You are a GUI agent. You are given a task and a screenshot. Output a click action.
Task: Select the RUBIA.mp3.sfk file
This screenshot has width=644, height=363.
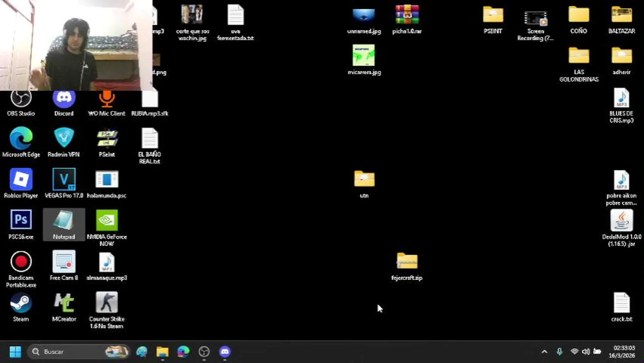[x=150, y=103]
